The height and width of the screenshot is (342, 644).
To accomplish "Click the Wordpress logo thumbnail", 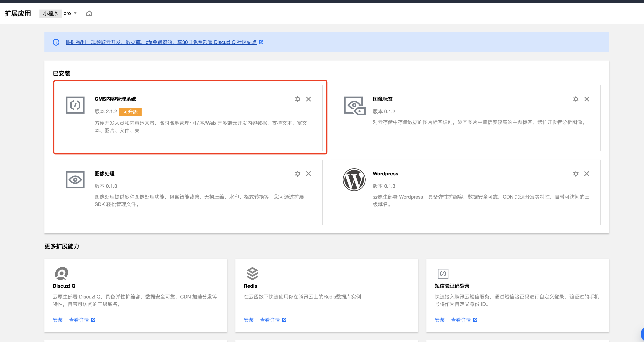I will [x=354, y=179].
